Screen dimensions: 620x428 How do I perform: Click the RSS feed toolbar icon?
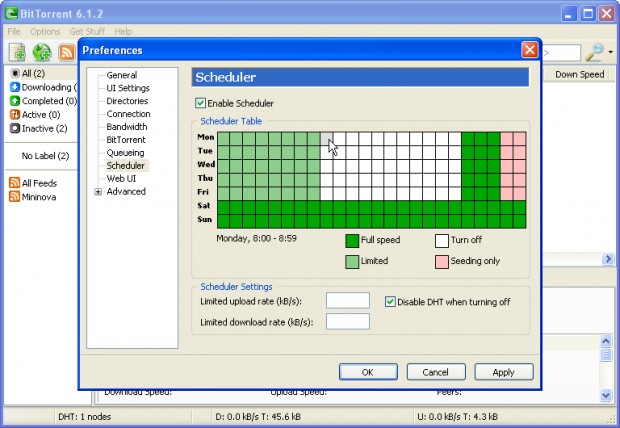pos(66,52)
